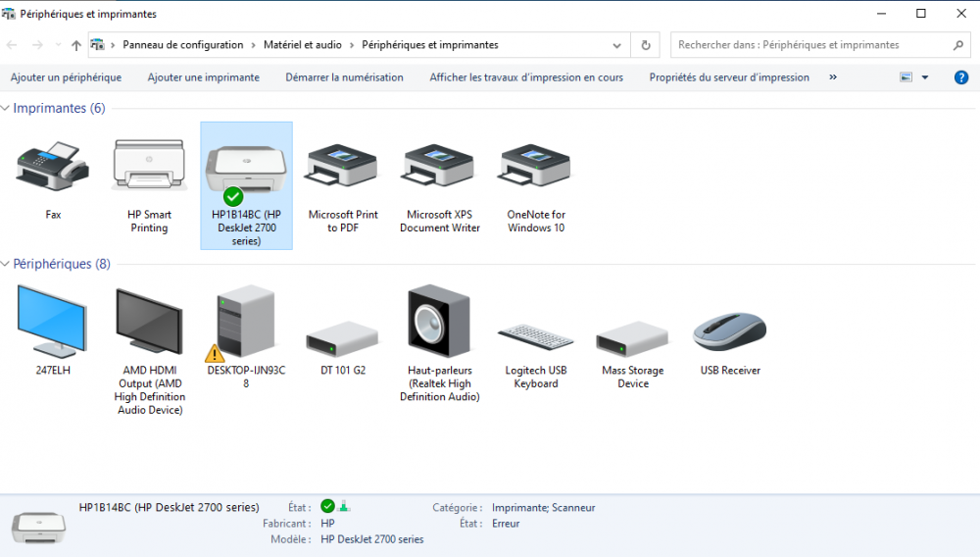Click Démarrer la numérisation
Viewport: 980px width, 557px height.
[344, 77]
